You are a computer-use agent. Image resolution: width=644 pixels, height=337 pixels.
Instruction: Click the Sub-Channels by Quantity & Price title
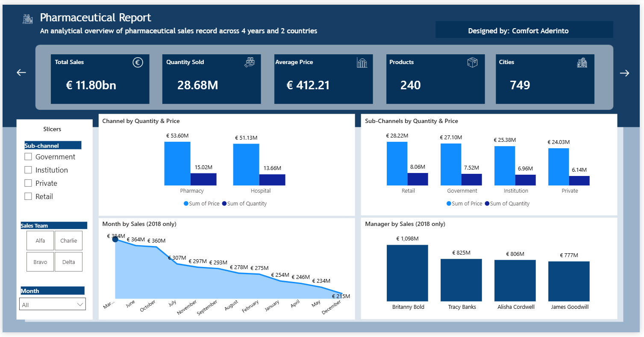[412, 121]
